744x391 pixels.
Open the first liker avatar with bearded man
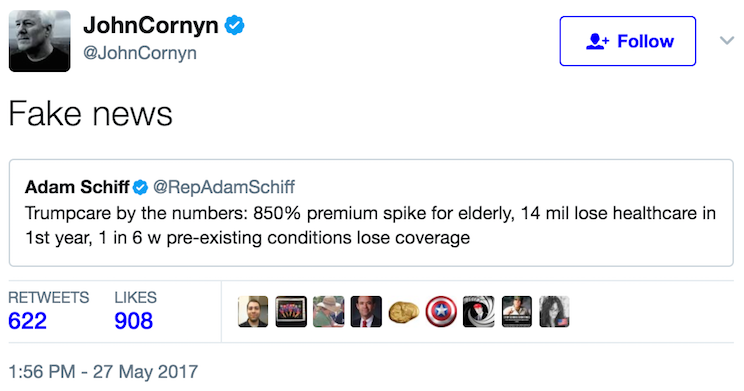253,312
